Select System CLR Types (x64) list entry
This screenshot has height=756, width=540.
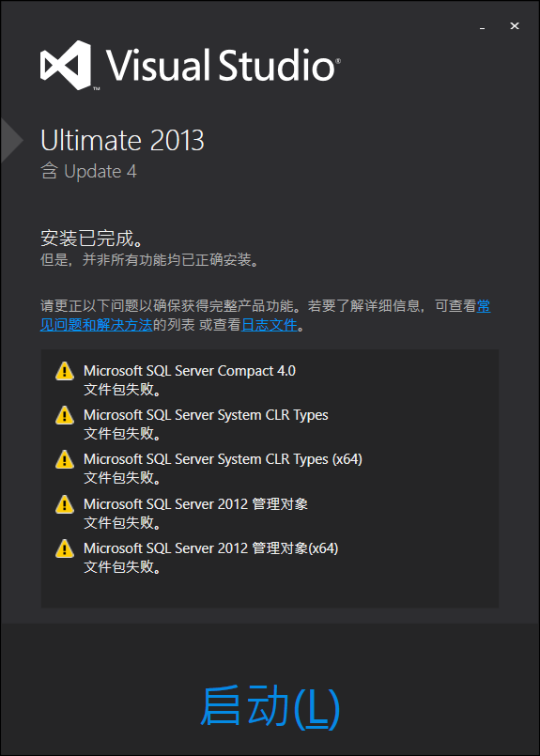click(x=223, y=459)
